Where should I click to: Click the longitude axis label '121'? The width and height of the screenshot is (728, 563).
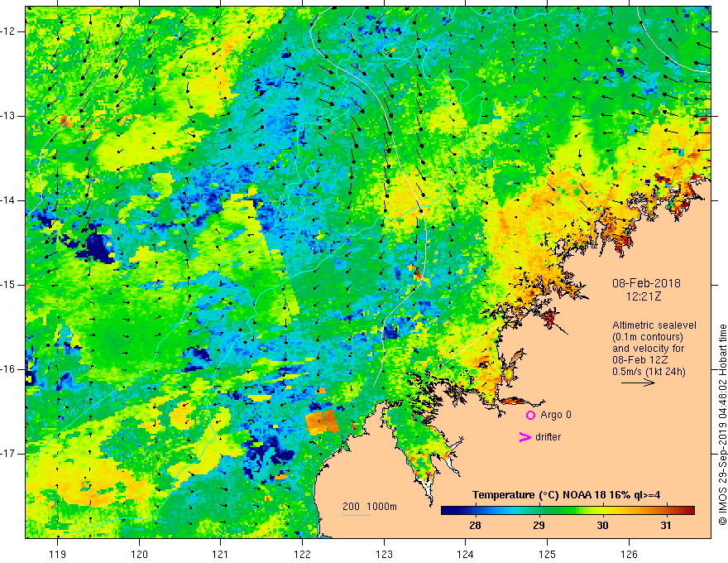(x=221, y=554)
